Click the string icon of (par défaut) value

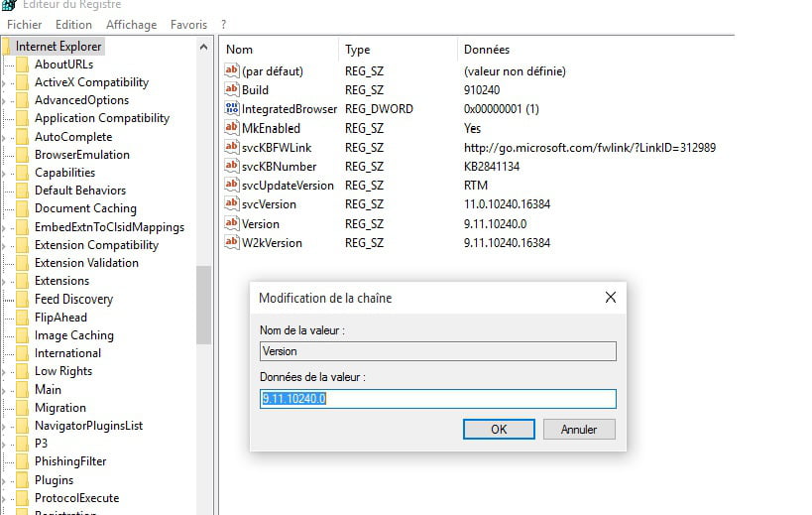(231, 70)
